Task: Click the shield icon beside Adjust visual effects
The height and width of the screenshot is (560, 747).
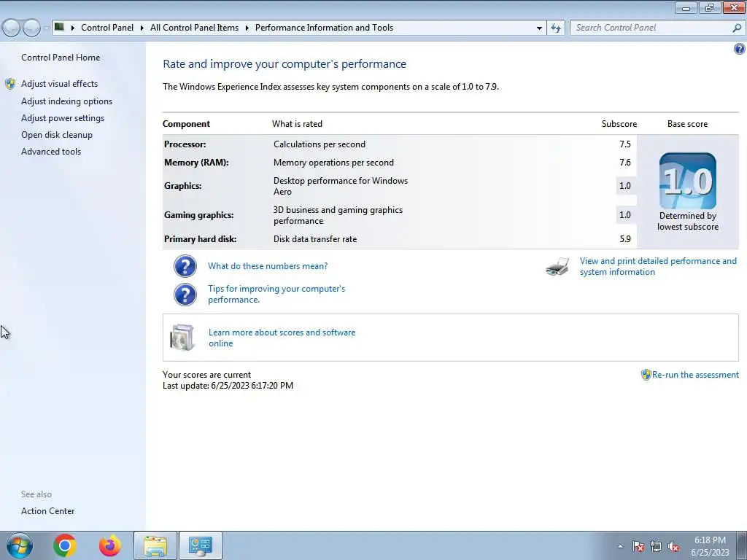Action: 10,84
